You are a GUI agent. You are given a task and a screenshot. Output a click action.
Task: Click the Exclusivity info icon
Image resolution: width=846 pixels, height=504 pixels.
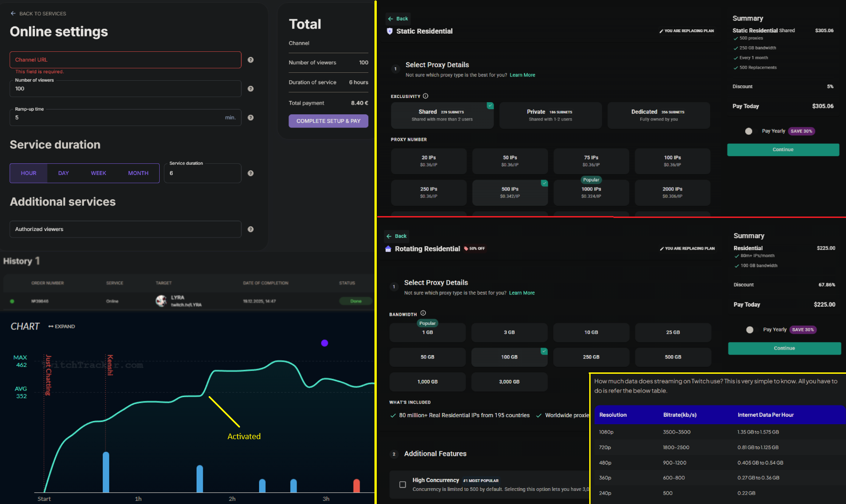(425, 96)
